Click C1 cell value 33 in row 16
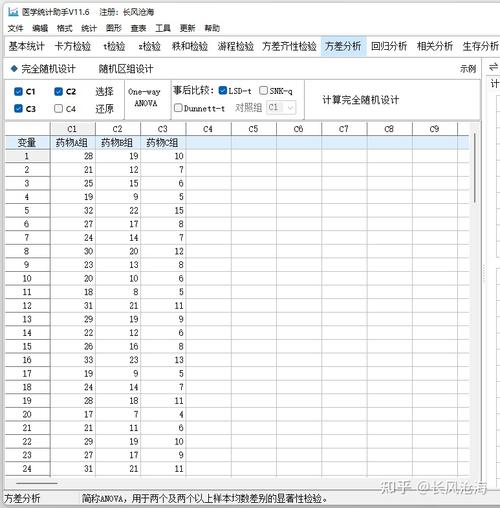Image resolution: width=500 pixels, height=508 pixels. click(73, 360)
